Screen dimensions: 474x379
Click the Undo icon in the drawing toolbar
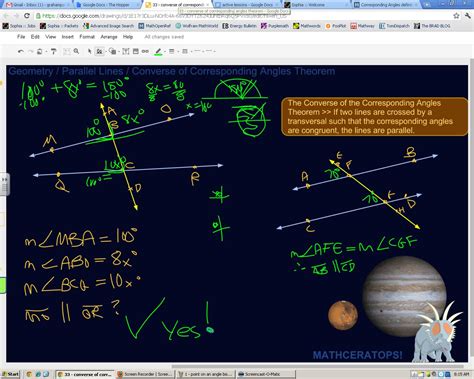(21, 51)
